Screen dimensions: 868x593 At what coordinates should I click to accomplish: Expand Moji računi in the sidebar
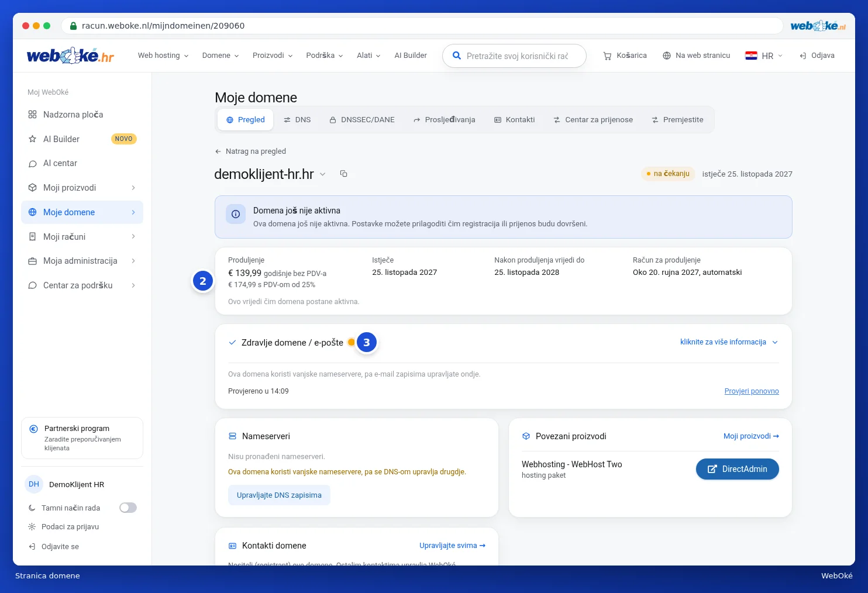82,237
